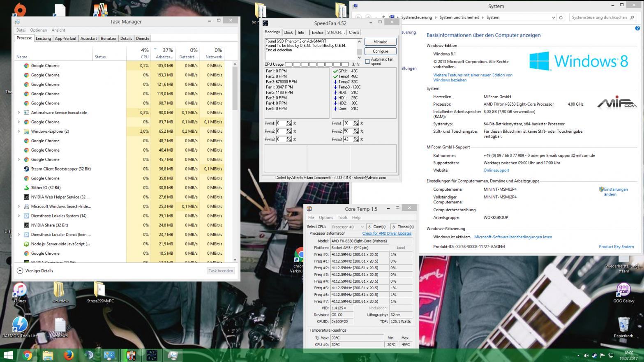The width and height of the screenshot is (644, 362).
Task: Switch to the Leistung tab
Action: (x=43, y=39)
